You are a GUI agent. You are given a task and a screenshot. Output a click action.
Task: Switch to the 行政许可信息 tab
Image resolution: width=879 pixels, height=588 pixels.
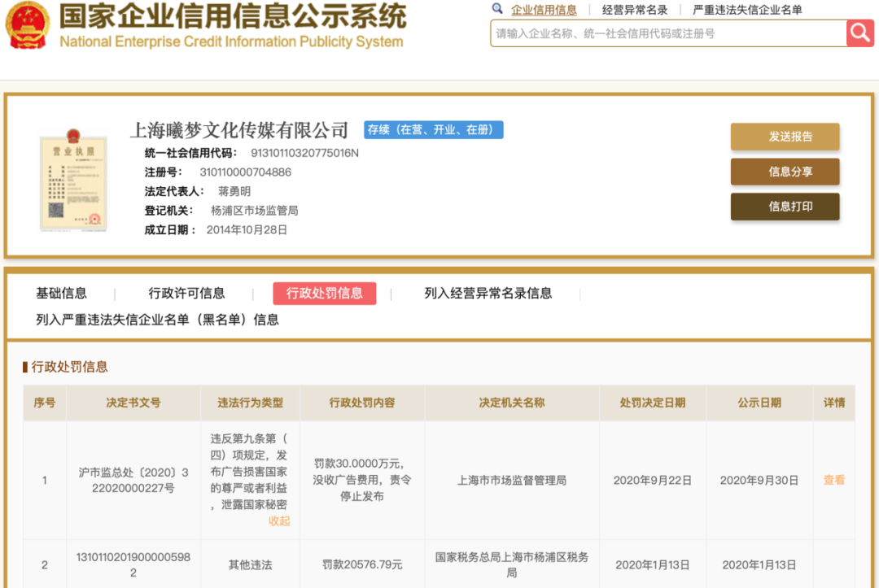click(x=186, y=293)
